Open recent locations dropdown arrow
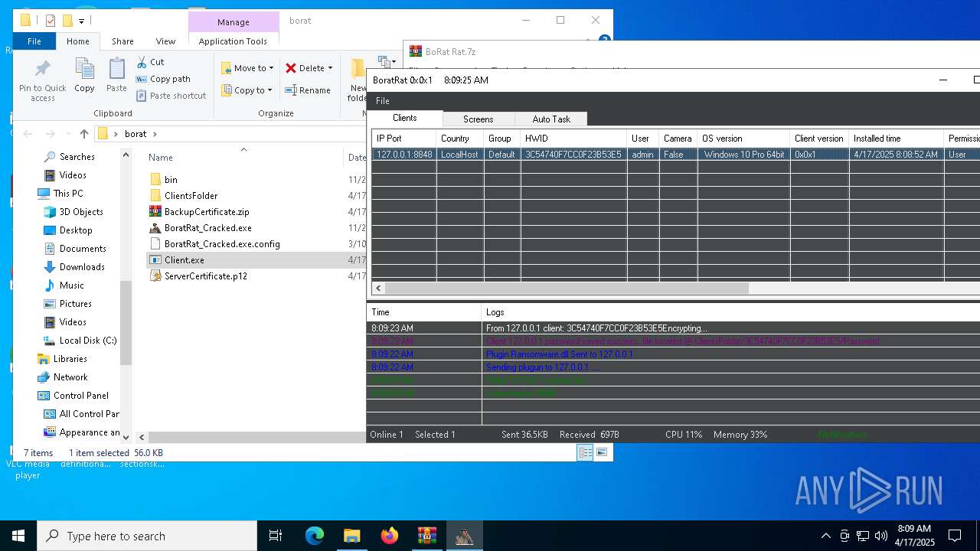980x551 pixels. click(67, 134)
